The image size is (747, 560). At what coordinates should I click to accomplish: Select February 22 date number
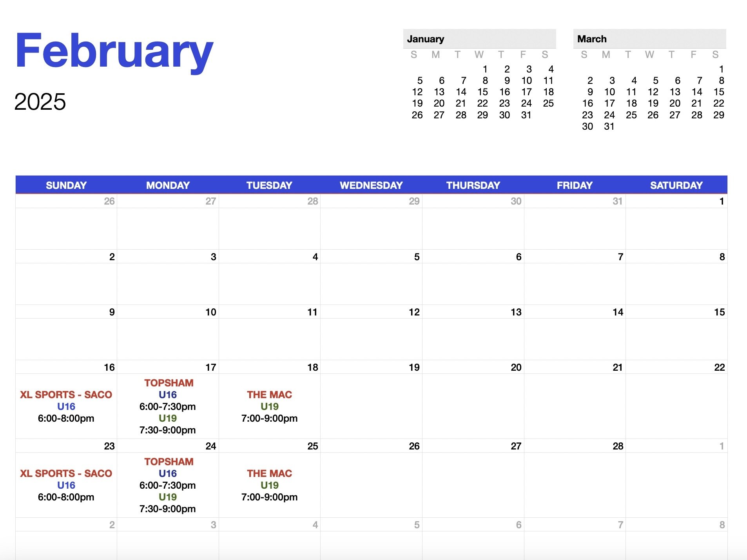pos(719,368)
